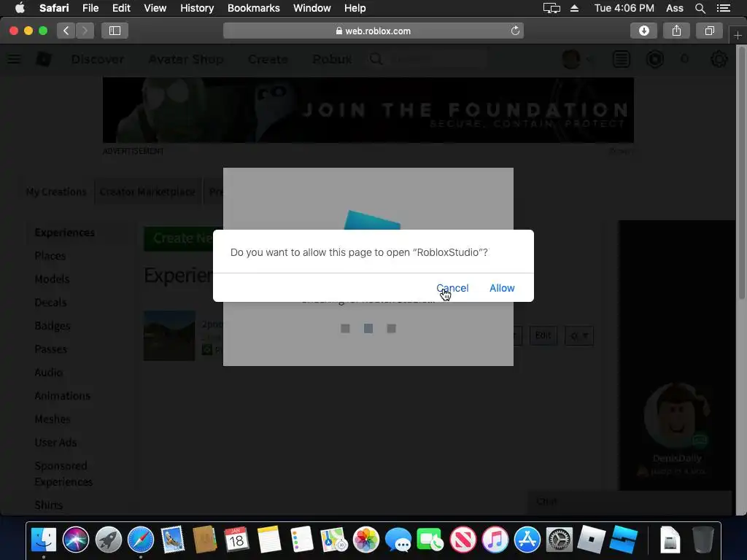Open the View menu
Image resolution: width=747 pixels, height=560 pixels.
point(155,8)
